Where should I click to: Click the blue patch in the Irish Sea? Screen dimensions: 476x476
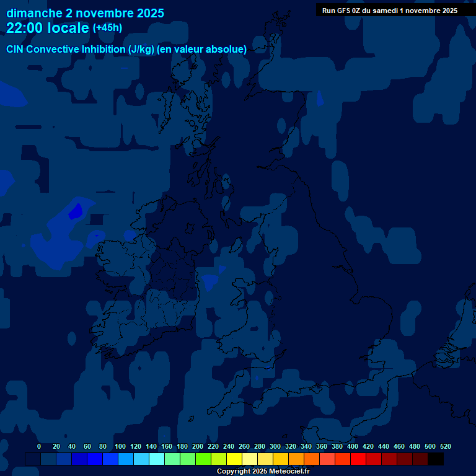coord(209,281)
